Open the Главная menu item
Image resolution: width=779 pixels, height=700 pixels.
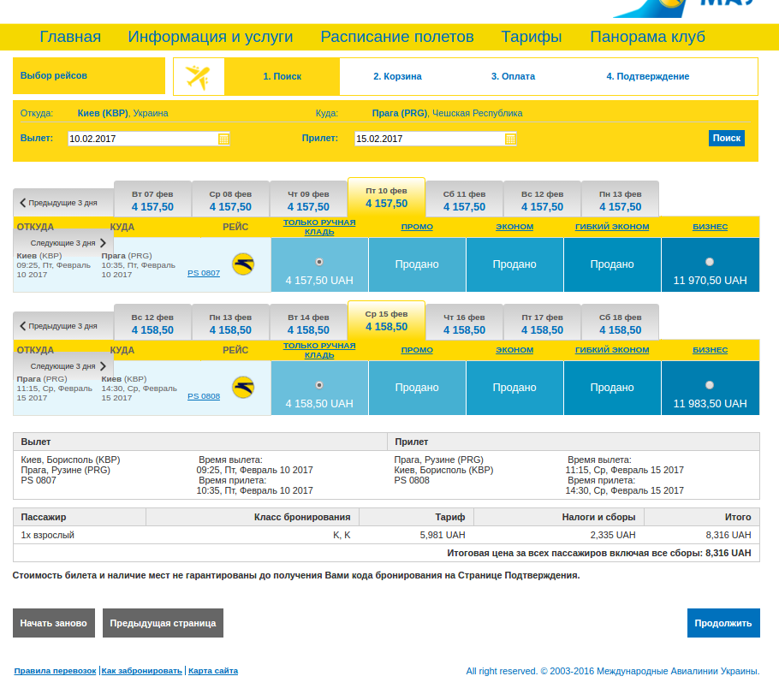tap(70, 37)
